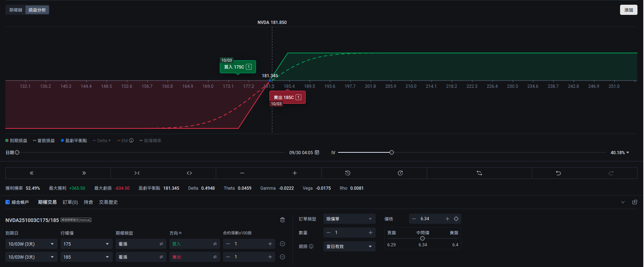Click the 添加 button

click(x=628, y=10)
